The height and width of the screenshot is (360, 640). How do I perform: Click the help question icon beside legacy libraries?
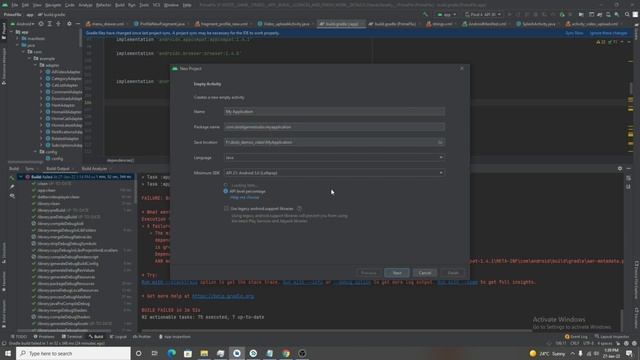pyautogui.click(x=299, y=209)
